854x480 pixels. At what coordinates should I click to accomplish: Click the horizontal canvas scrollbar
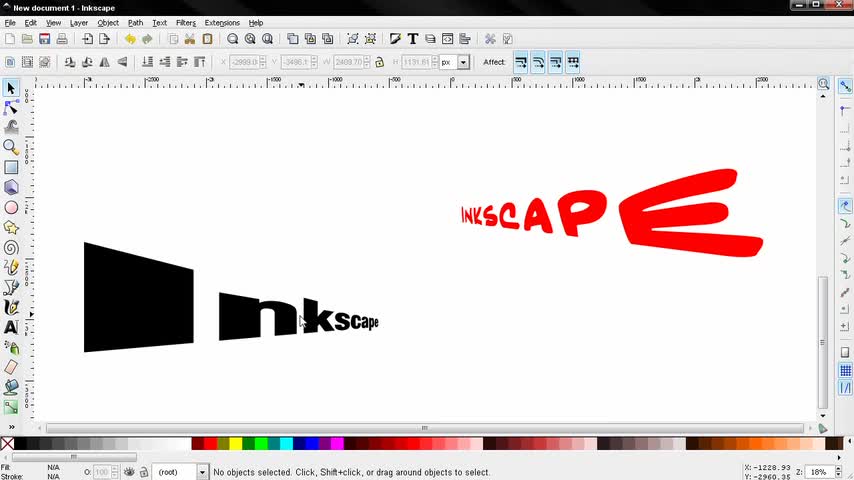pyautogui.click(x=425, y=428)
